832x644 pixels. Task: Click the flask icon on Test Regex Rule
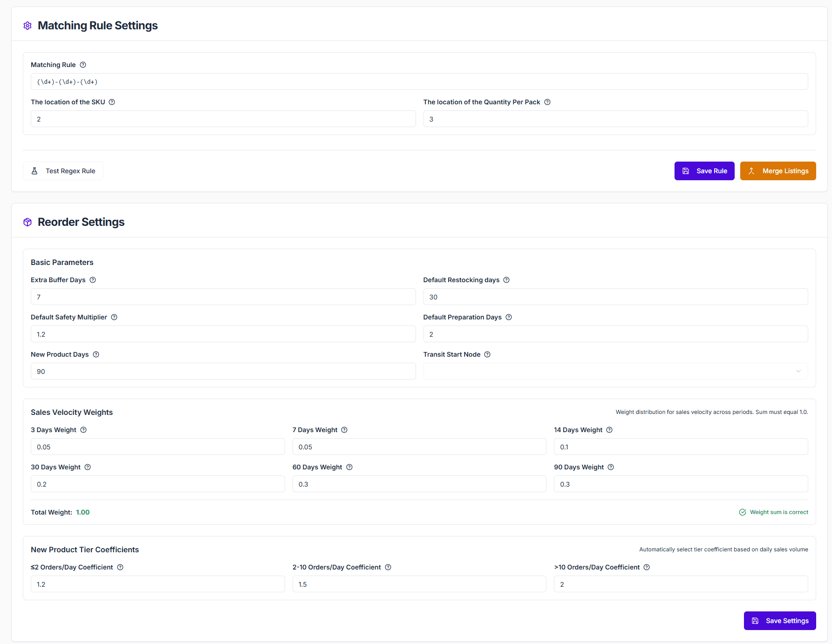pyautogui.click(x=35, y=171)
